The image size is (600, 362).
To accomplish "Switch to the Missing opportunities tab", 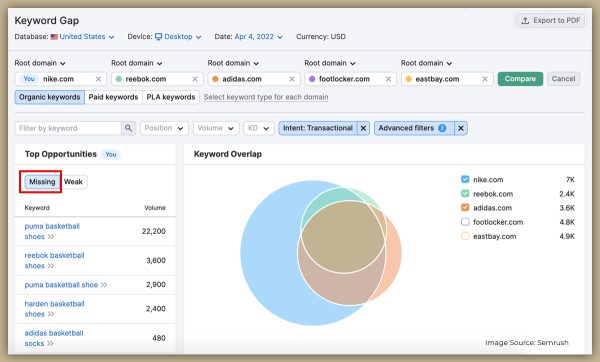I will pos(42,182).
